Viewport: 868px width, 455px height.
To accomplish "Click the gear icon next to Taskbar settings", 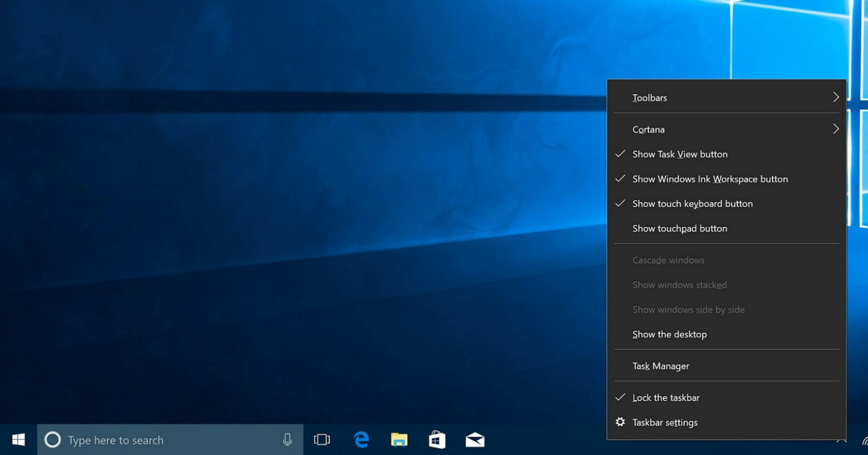I will (620, 422).
